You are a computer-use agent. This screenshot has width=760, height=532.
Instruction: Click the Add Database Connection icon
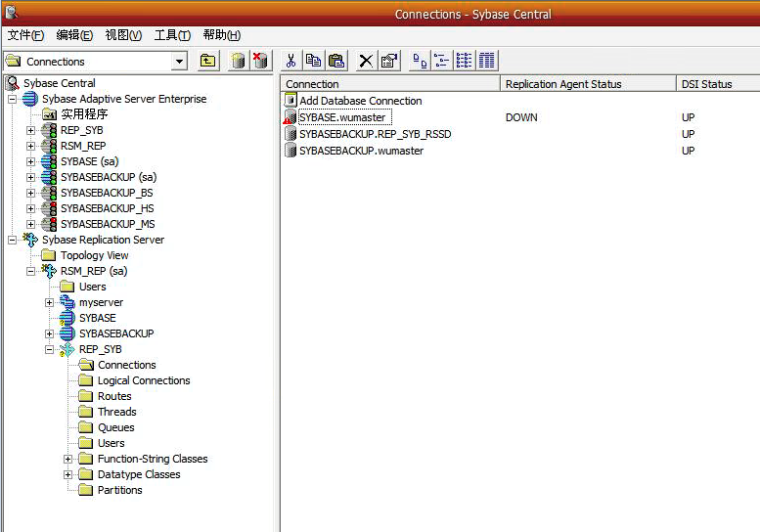[291, 101]
